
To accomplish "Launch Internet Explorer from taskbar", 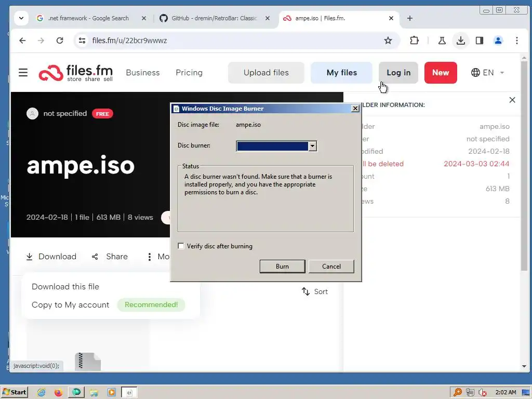I will 42,393.
